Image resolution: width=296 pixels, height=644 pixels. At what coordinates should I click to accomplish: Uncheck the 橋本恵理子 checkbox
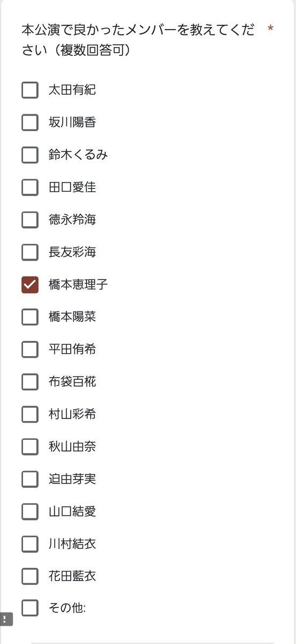tap(30, 285)
